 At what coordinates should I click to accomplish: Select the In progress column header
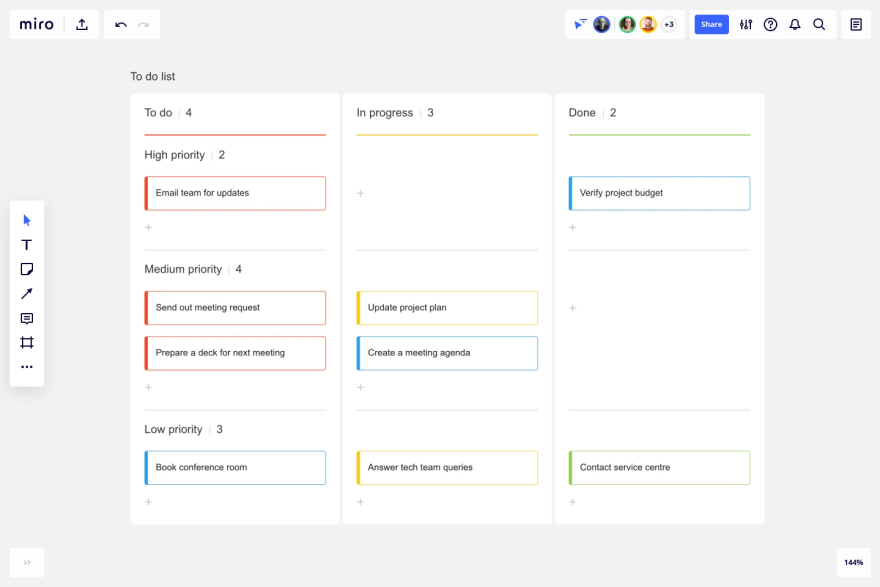click(x=384, y=113)
